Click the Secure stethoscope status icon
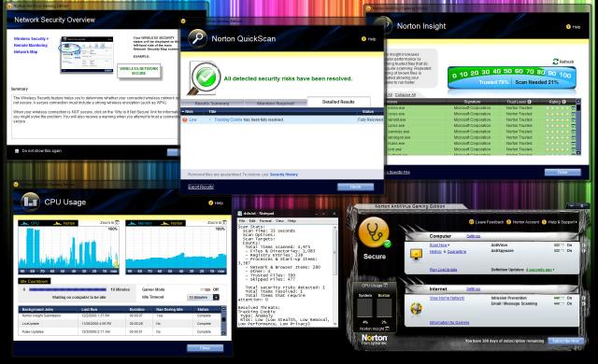 [x=375, y=232]
